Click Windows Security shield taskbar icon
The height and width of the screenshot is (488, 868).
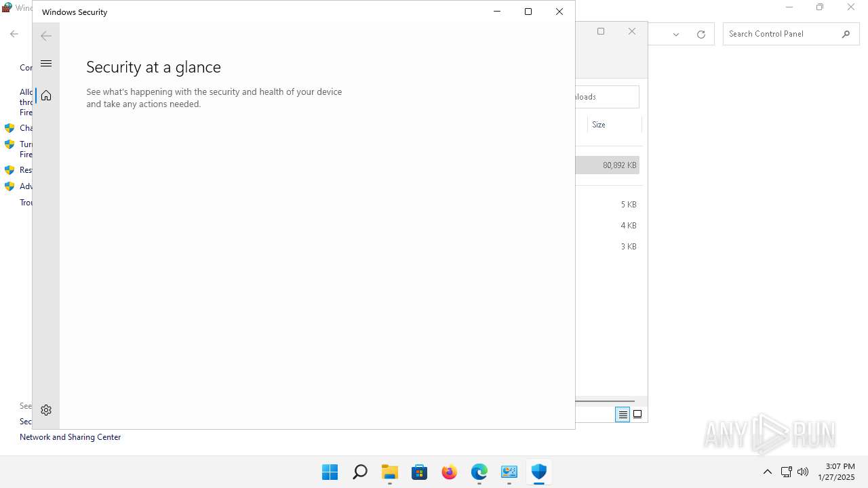tap(539, 472)
